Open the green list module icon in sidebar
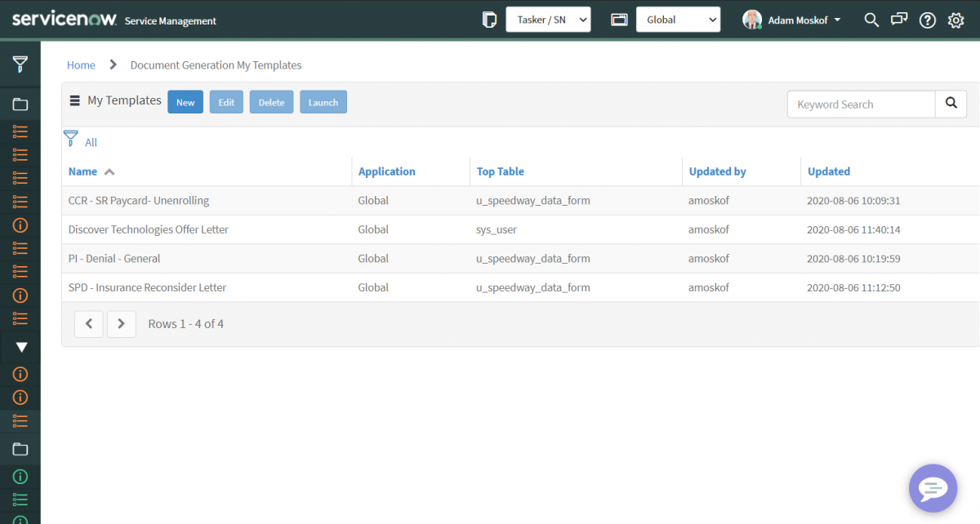The height and width of the screenshot is (524, 980). (20, 499)
